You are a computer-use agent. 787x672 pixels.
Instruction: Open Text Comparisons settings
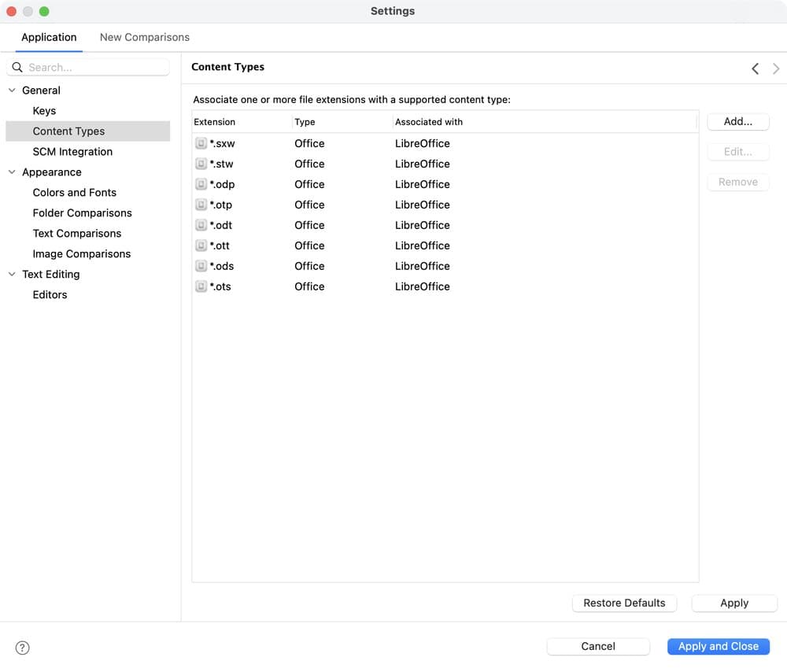77,234
